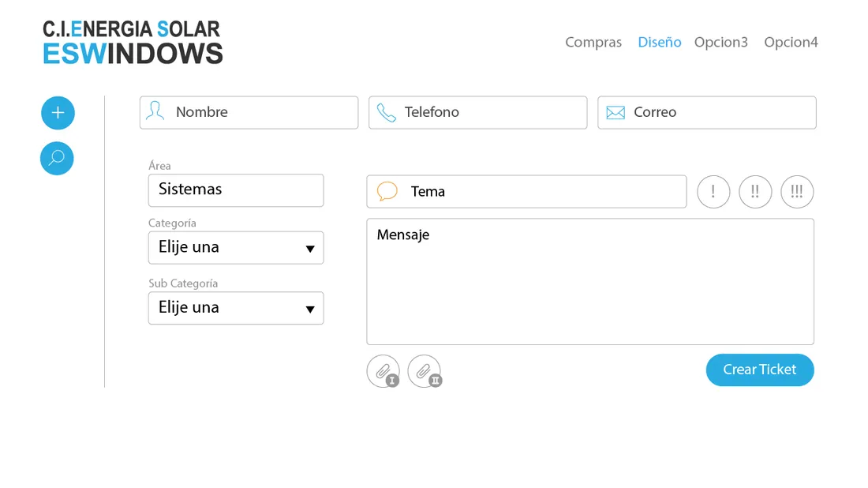Select the Diseño menu item
This screenshot has height=488, width=868.
pyautogui.click(x=660, y=42)
